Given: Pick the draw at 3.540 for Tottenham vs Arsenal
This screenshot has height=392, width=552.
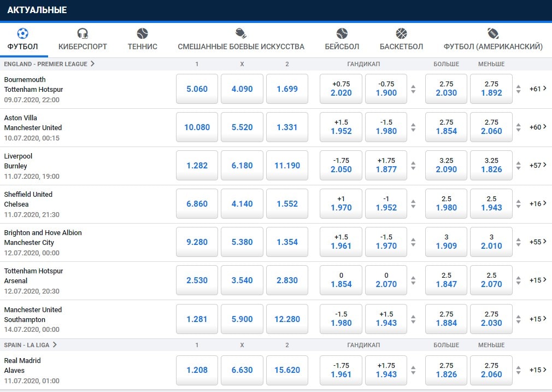Looking at the screenshot, I should click(x=242, y=280).
